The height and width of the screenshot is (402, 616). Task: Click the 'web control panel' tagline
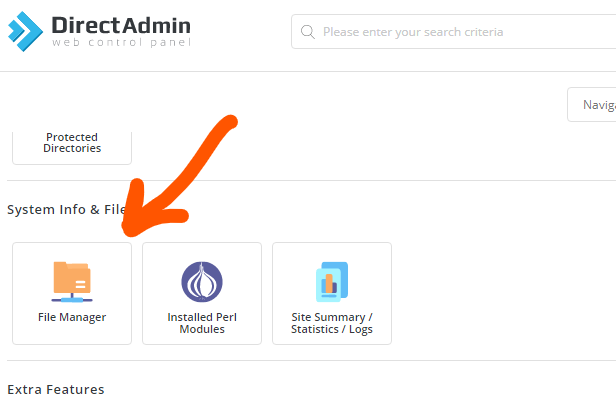coord(120,43)
